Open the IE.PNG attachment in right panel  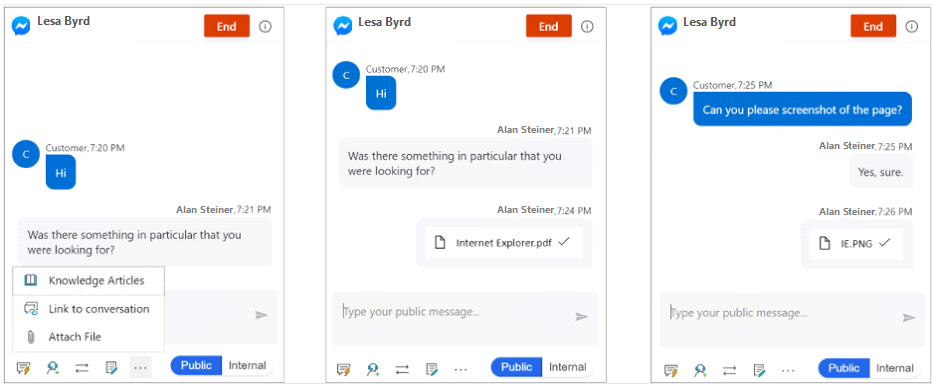click(856, 243)
